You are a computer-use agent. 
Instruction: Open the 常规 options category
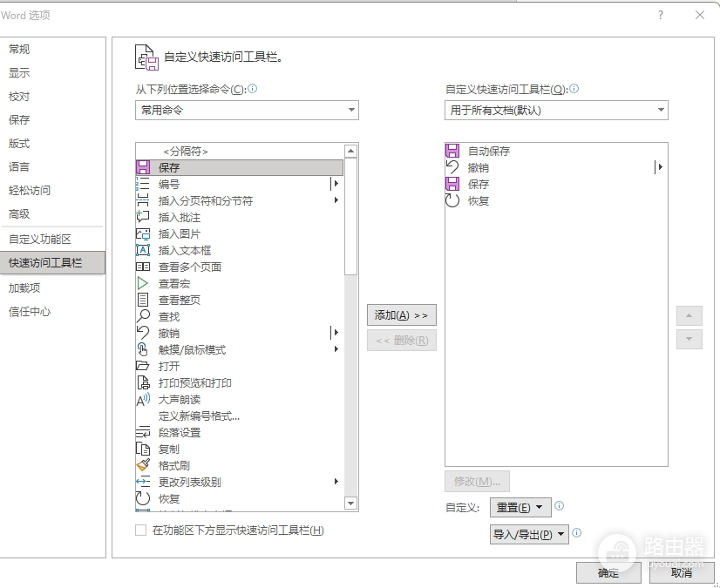coord(19,49)
